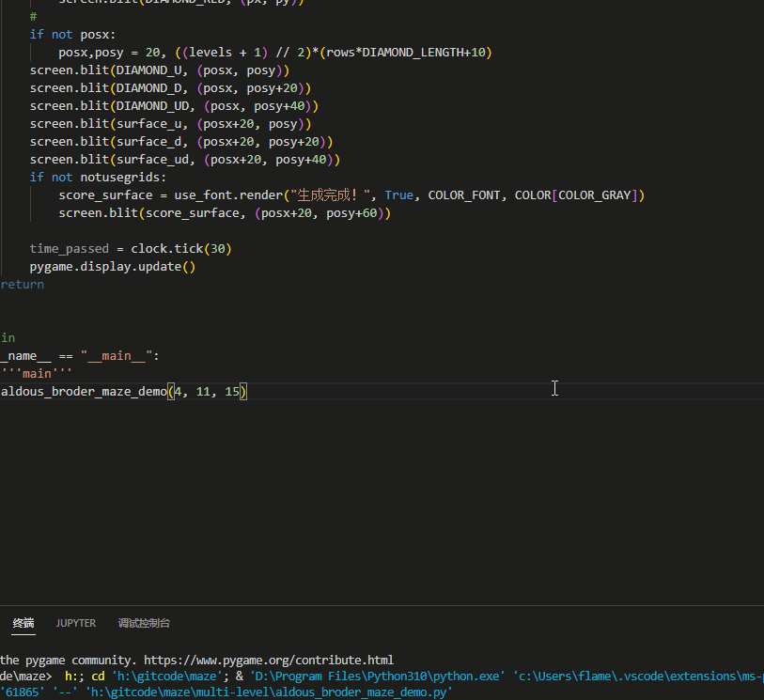Click the COLOR_FONT argument
Viewport: 764px width, 700px height.
point(464,195)
